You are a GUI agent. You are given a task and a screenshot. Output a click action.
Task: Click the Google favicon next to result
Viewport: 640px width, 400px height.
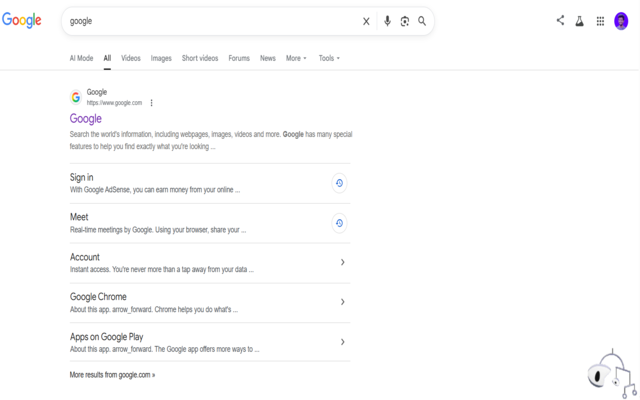[x=76, y=97]
